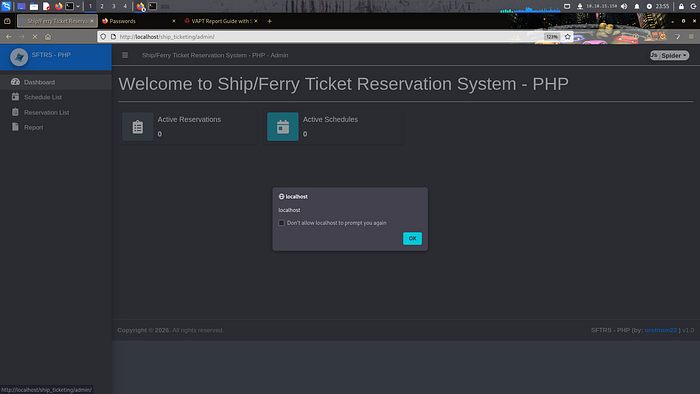Click the 23:55 clock
The height and width of the screenshot is (394, 700).
662,6
